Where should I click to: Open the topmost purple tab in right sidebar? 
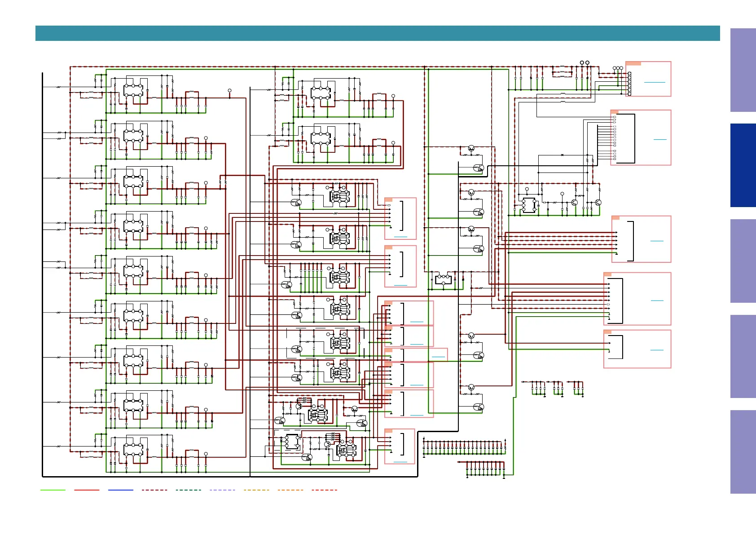click(x=743, y=70)
